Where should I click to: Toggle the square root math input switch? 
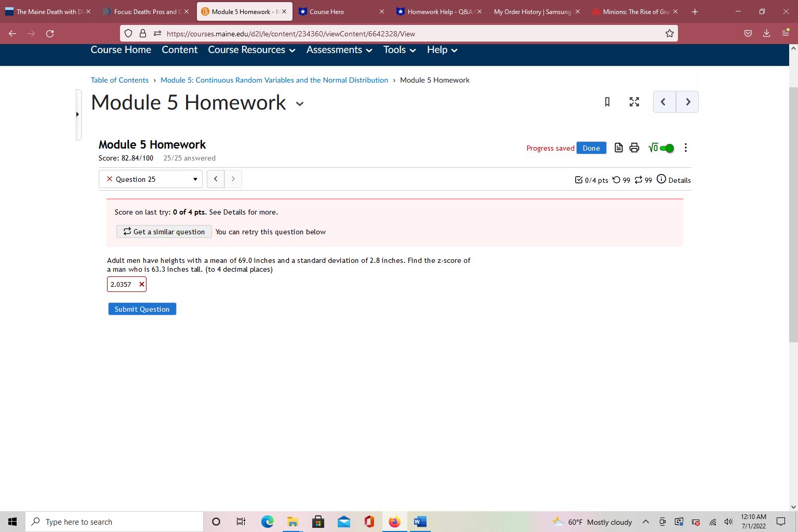pyautogui.click(x=666, y=148)
